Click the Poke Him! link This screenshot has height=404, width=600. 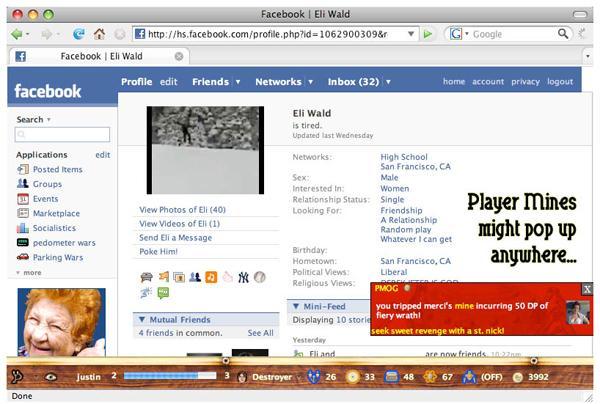click(158, 252)
